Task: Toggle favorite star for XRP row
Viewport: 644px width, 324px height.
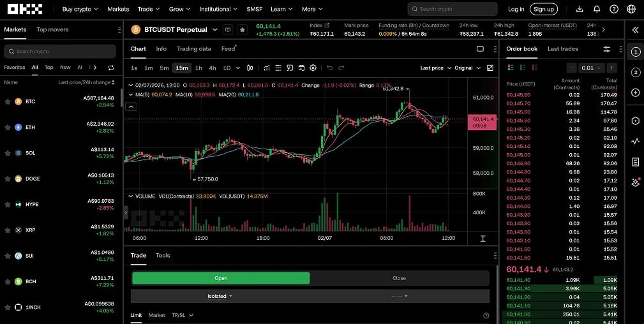Action: [8, 230]
